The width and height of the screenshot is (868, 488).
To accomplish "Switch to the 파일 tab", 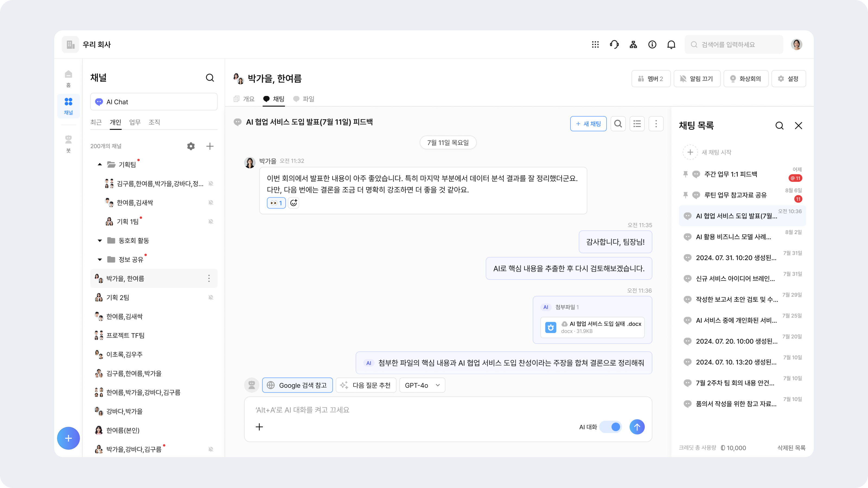I will click(x=304, y=99).
